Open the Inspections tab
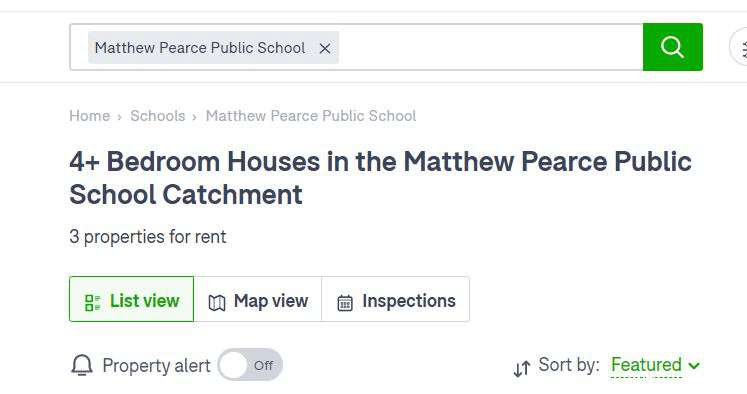747x394 pixels. [395, 299]
